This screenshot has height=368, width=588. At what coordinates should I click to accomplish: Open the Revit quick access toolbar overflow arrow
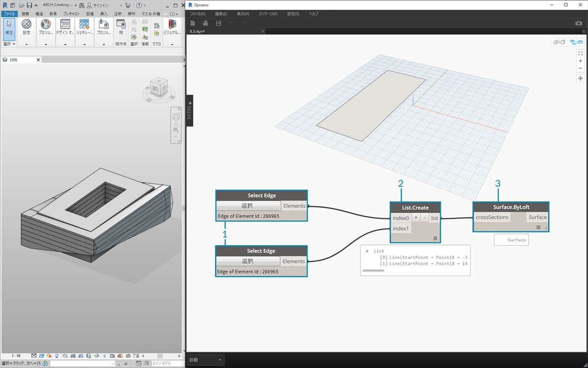tap(36, 5)
